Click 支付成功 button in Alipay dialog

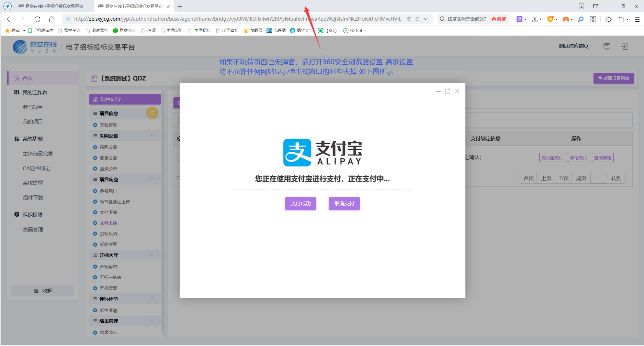coord(301,204)
